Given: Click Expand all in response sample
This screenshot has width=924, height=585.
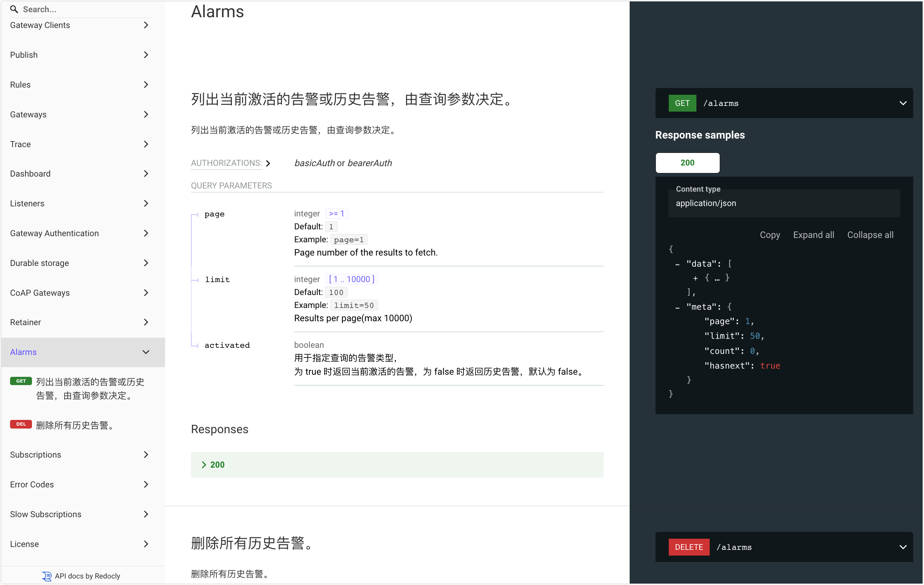Looking at the screenshot, I should point(813,234).
